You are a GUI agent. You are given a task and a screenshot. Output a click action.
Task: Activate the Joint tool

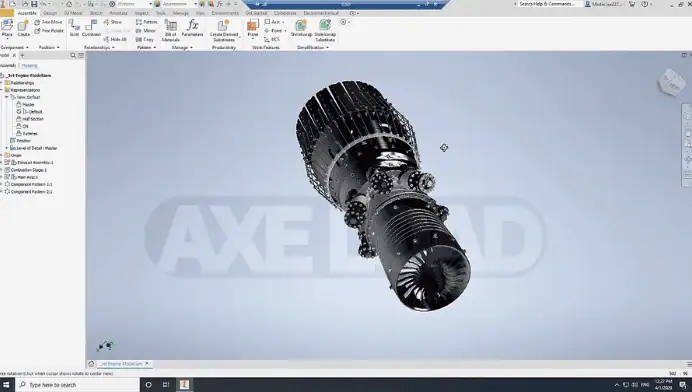(x=74, y=28)
